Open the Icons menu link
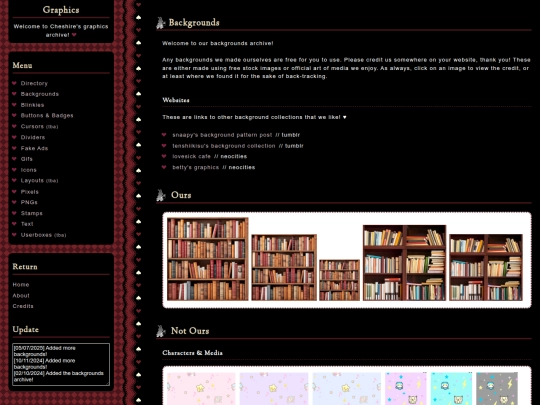540x405 pixels. tap(29, 170)
